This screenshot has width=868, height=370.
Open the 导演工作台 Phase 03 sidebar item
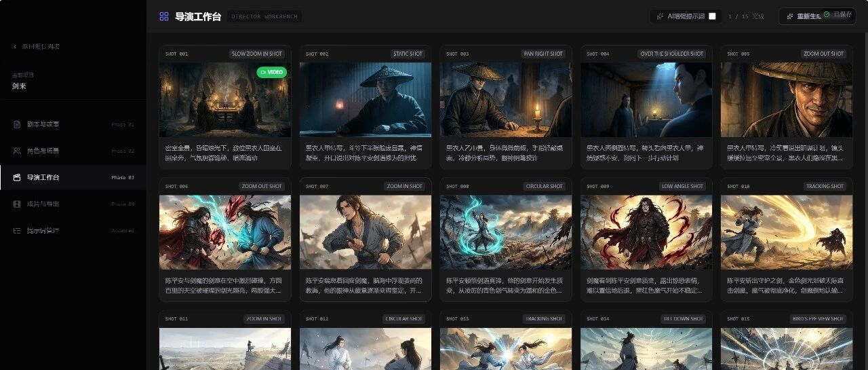(73, 177)
